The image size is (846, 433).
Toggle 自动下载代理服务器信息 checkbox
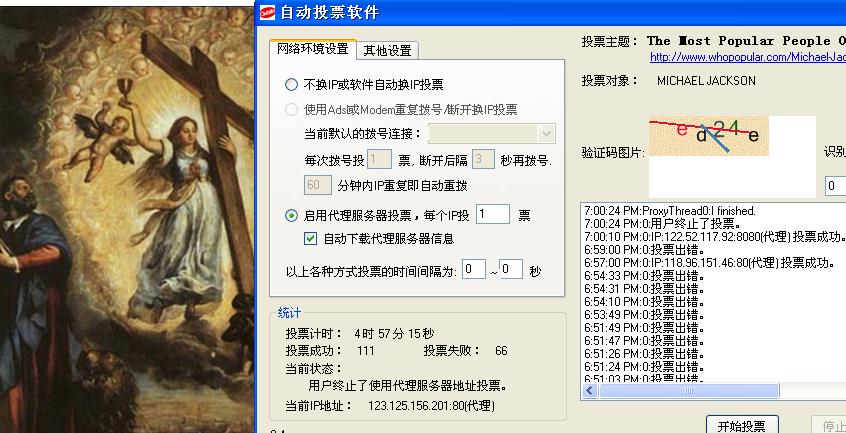311,239
